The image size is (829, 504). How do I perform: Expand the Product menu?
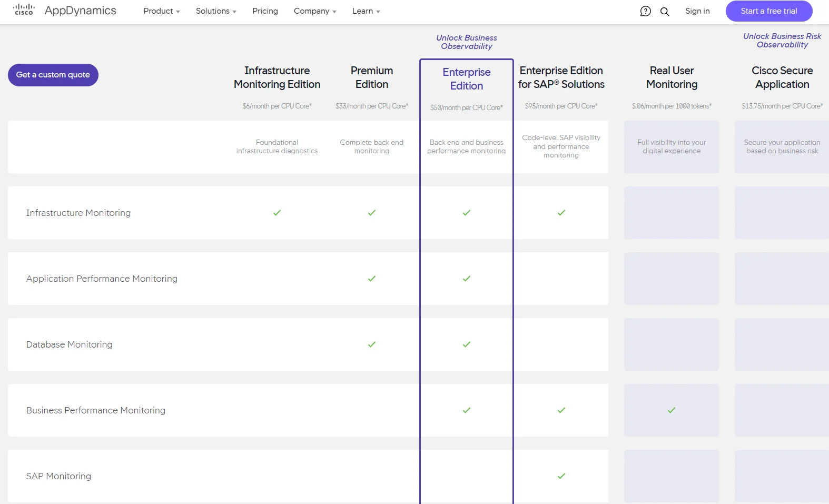pos(162,11)
